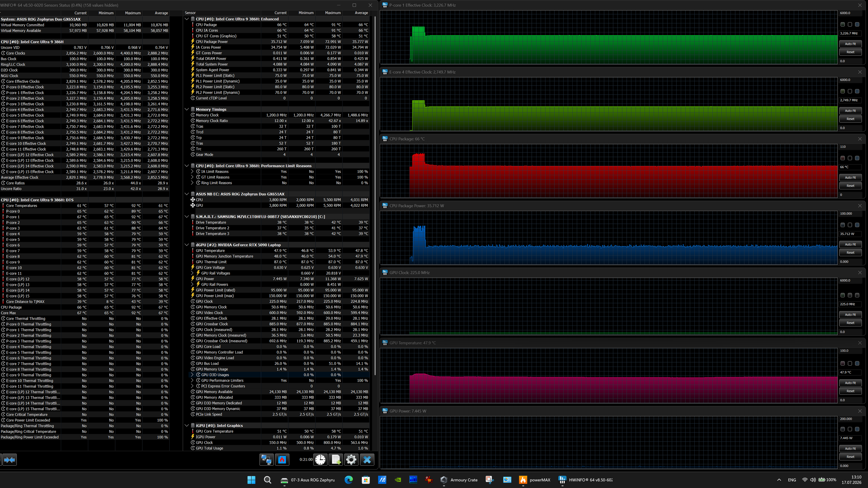Click the HWiNFO icon in GPU Power graph title
Image resolution: width=868 pixels, height=488 pixels.
click(x=385, y=411)
